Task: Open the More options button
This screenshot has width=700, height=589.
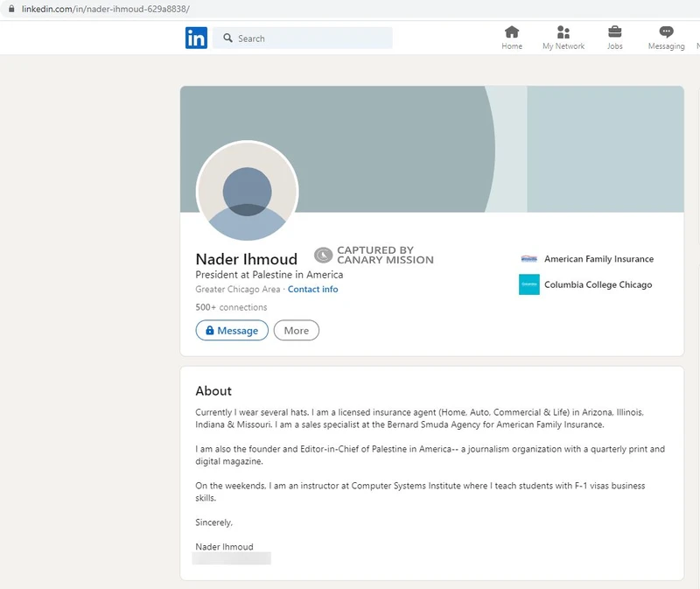Action: 297,331
